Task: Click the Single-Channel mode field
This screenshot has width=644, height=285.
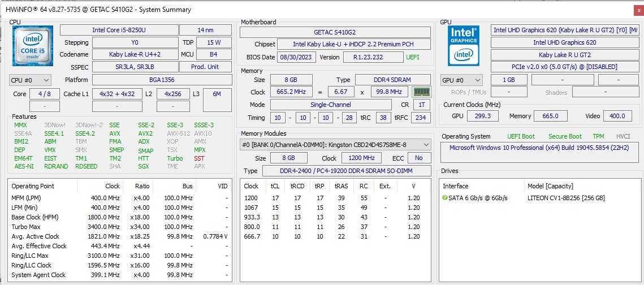Action: coord(331,105)
